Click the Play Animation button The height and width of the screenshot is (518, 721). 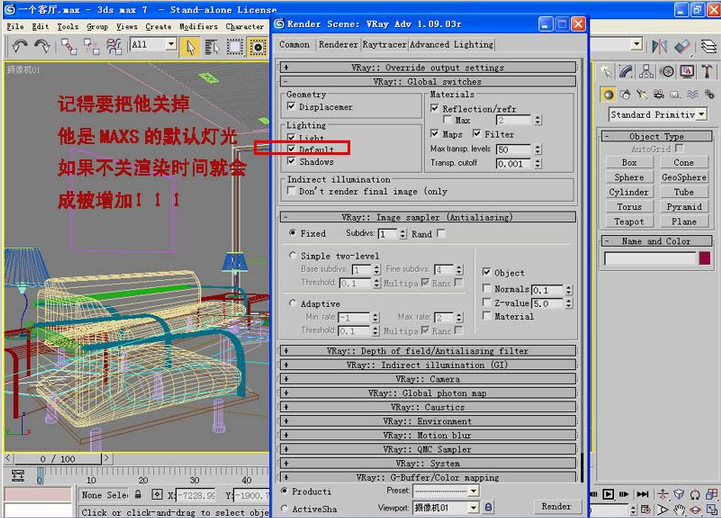pyautogui.click(x=608, y=494)
